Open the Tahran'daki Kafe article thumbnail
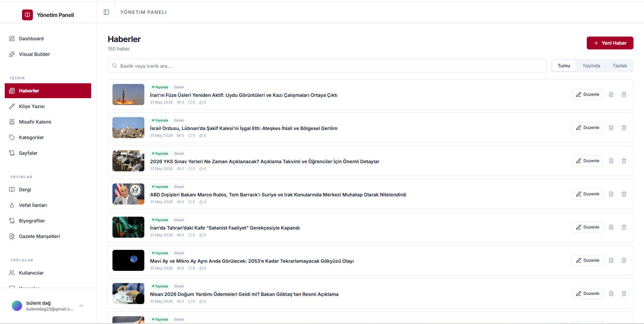 click(128, 227)
